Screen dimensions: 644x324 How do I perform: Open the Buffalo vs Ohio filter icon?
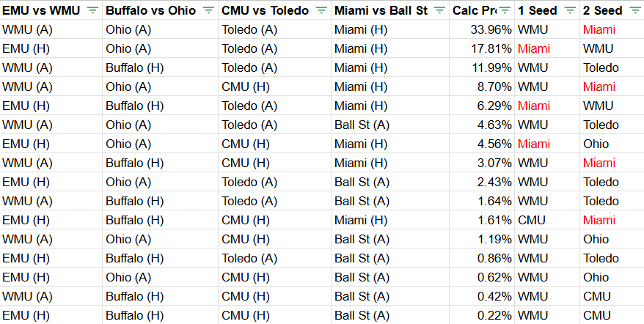coord(208,10)
